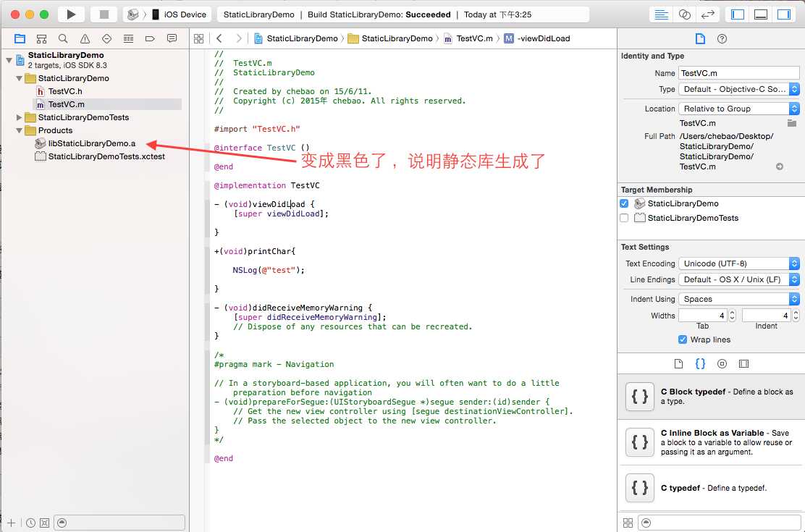
Task: Open the Find navigator
Action: (x=63, y=38)
